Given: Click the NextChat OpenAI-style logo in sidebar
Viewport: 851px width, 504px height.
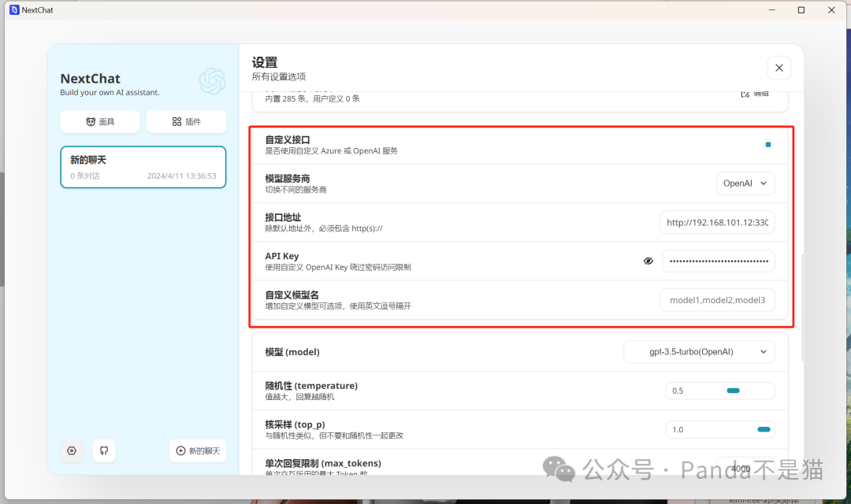Looking at the screenshot, I should [212, 81].
